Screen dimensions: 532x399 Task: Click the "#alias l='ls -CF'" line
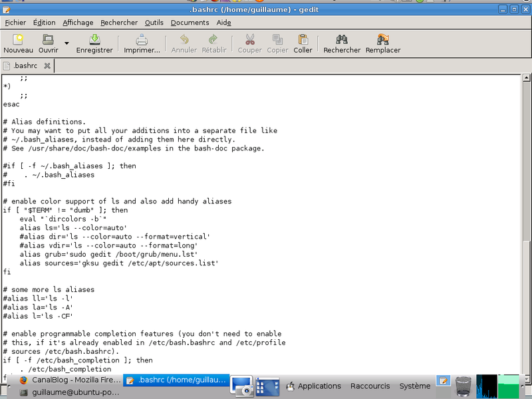(x=38, y=317)
